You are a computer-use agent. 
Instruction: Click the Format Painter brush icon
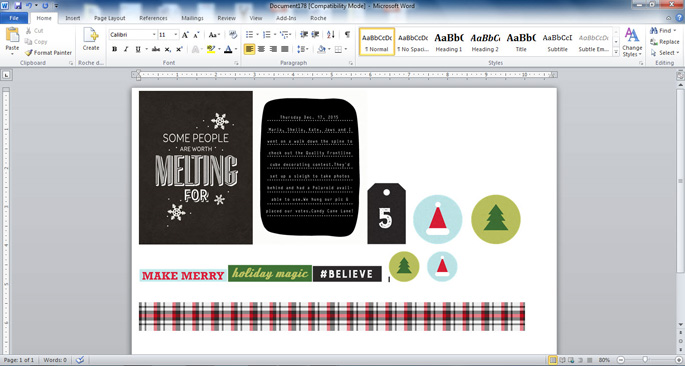[x=28, y=52]
